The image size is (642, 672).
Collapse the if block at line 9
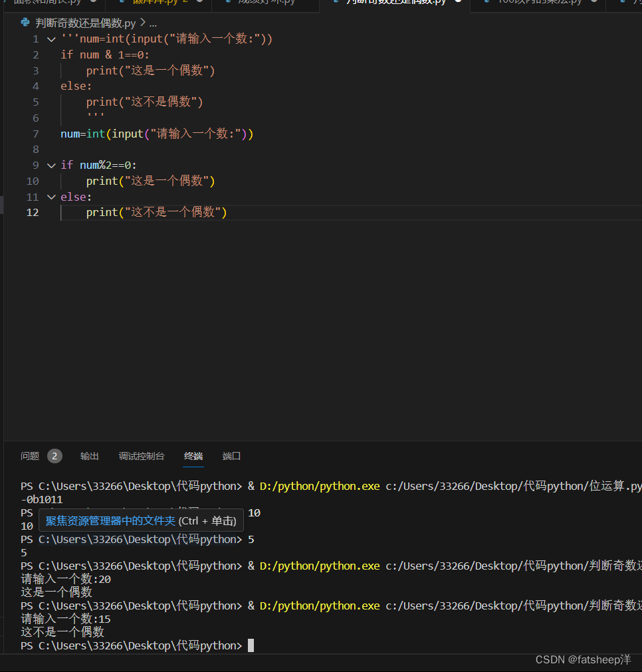(x=51, y=166)
